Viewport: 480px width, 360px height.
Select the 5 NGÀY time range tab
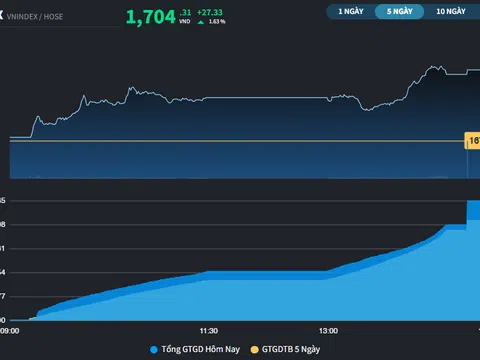click(x=399, y=11)
